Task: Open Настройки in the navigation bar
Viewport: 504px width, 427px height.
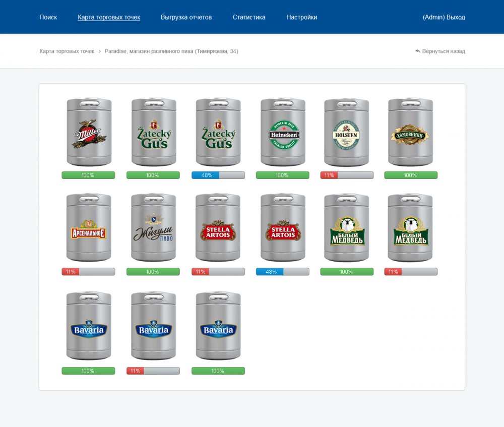Action: click(301, 17)
